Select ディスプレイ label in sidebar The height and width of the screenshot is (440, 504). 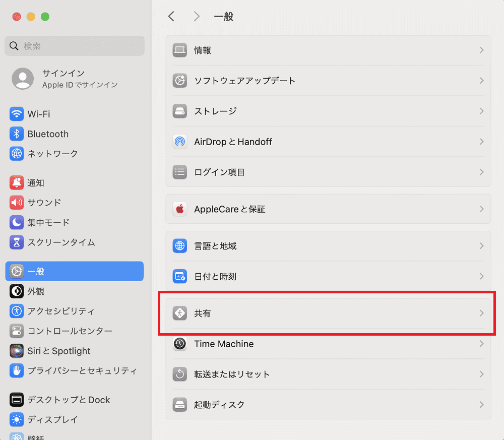(x=52, y=419)
